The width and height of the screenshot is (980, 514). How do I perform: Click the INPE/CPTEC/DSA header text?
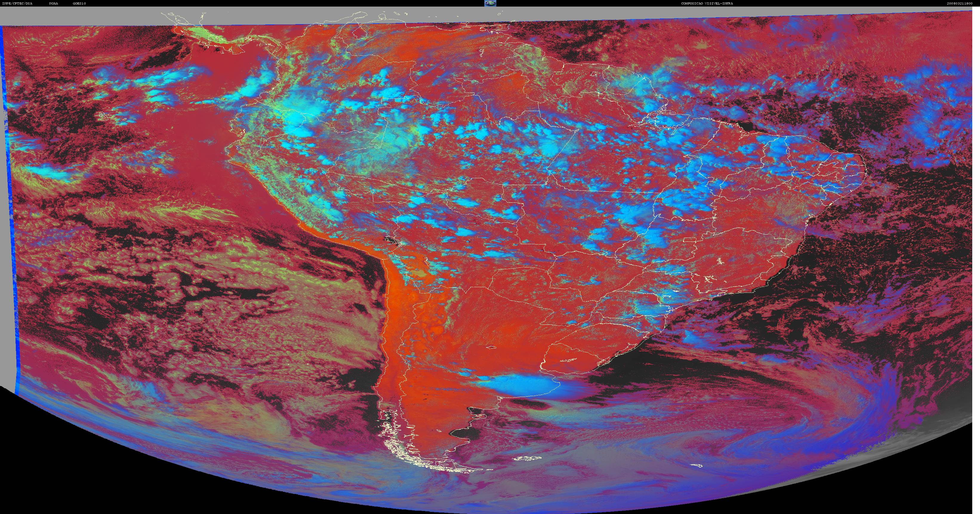coord(17,3)
